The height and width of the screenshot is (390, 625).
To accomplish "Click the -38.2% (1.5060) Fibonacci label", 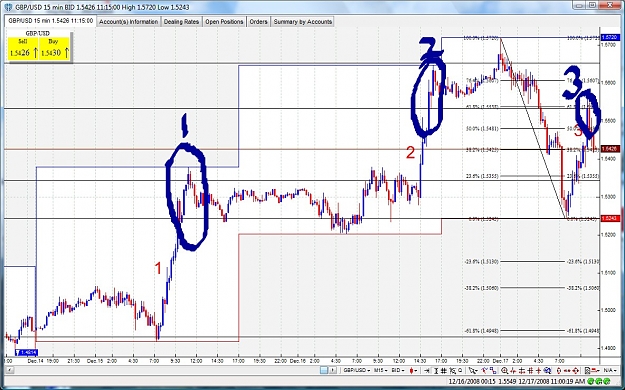I will pyautogui.click(x=482, y=288).
